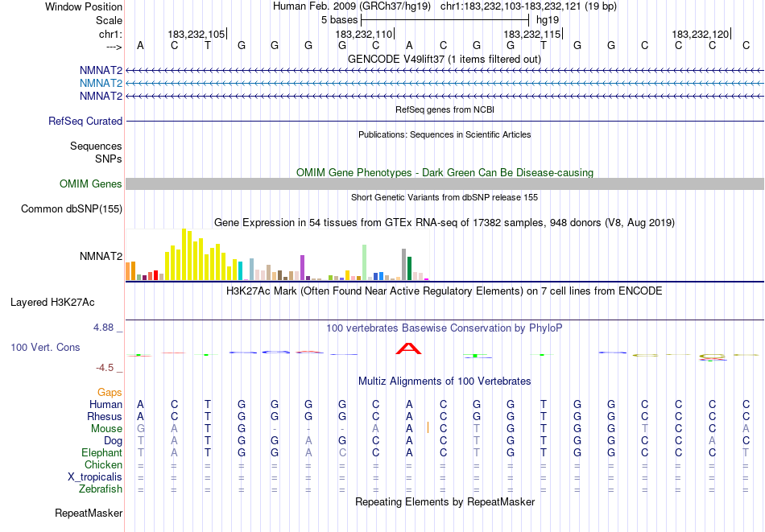Image resolution: width=765 pixels, height=532 pixels.
Task: Select the Rhesus alignment row label
Action: [x=105, y=416]
